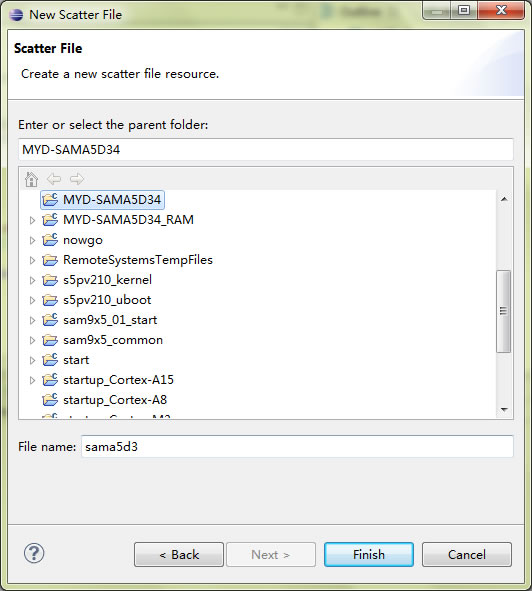The image size is (532, 591).
Task: Expand the sam9x5_common tree node
Action: [x=32, y=340]
